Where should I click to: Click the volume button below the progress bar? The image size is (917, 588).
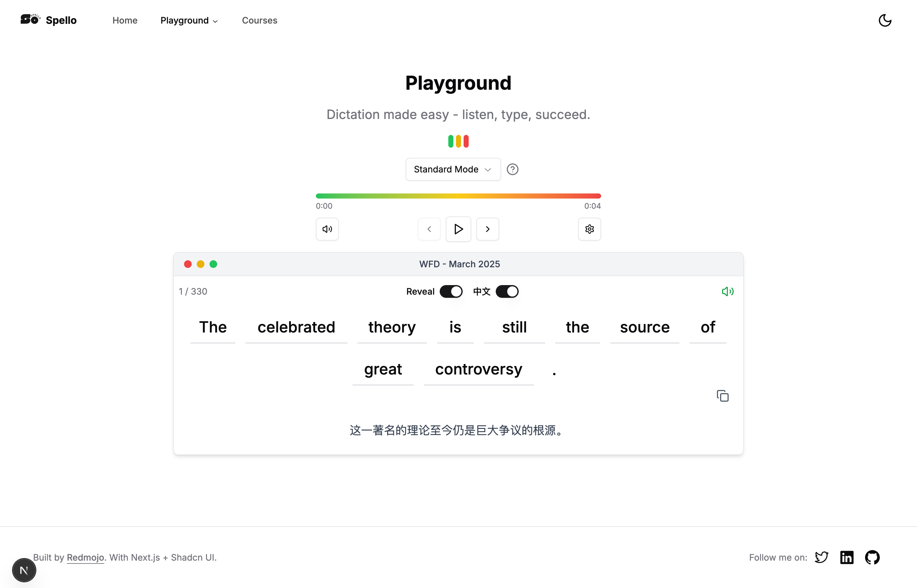[327, 229]
